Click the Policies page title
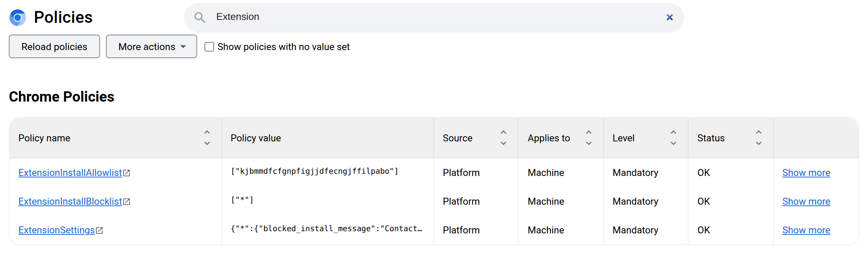The image size is (868, 254). [x=63, y=17]
